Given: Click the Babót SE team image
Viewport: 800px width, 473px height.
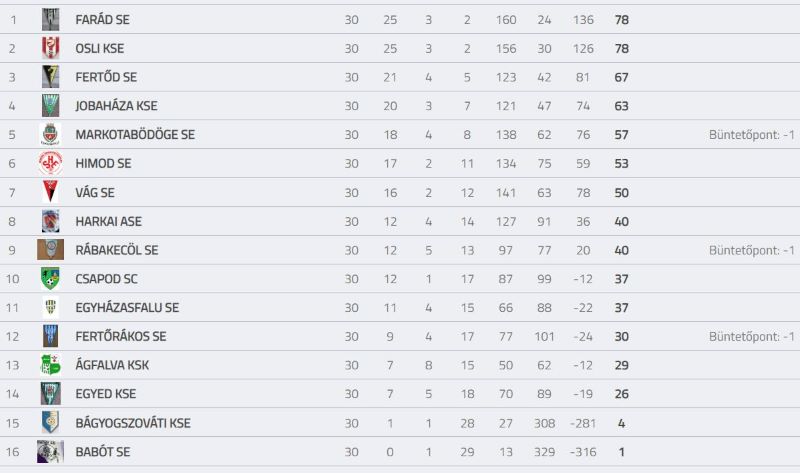Looking at the screenshot, I should pyautogui.click(x=50, y=452).
